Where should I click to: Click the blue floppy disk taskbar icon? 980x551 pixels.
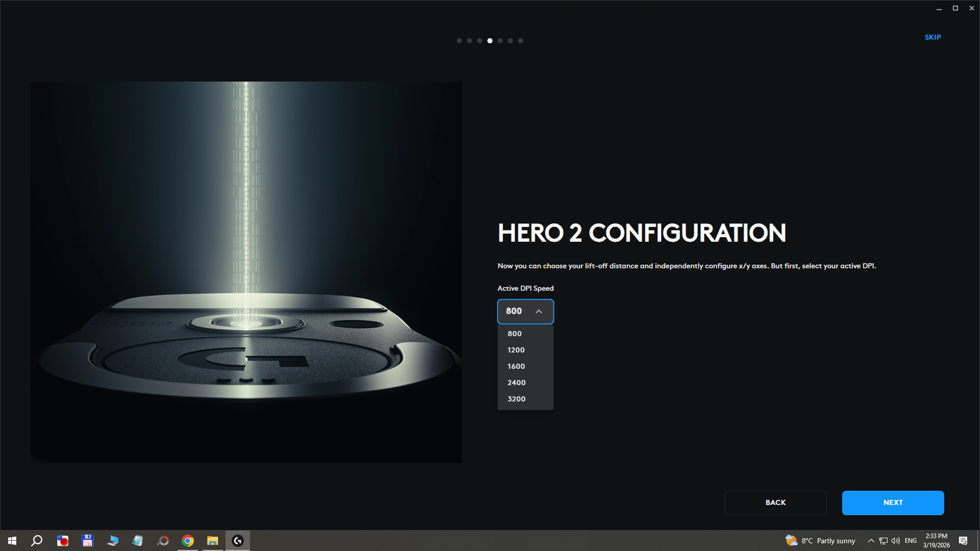(87, 541)
